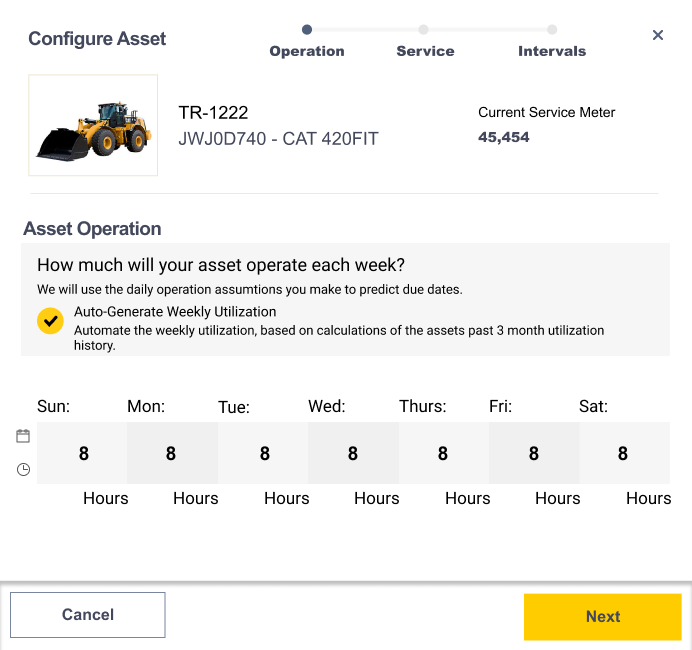Toggle Auto-Generate Weekly Utilization checkmark

tap(50, 321)
